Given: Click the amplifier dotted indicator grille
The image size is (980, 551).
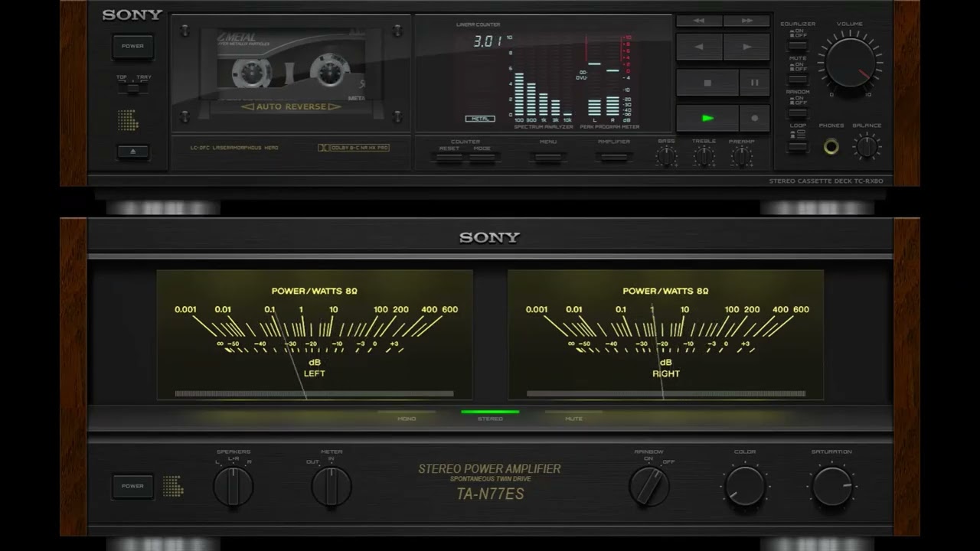Looking at the screenshot, I should [173, 486].
